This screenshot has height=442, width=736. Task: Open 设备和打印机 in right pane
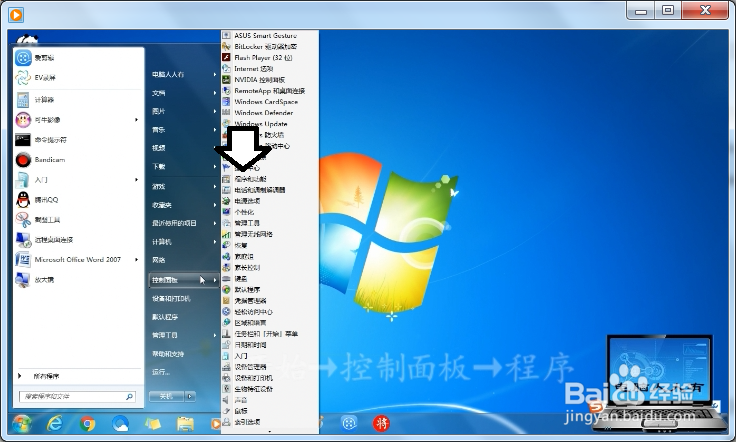pyautogui.click(x=171, y=298)
